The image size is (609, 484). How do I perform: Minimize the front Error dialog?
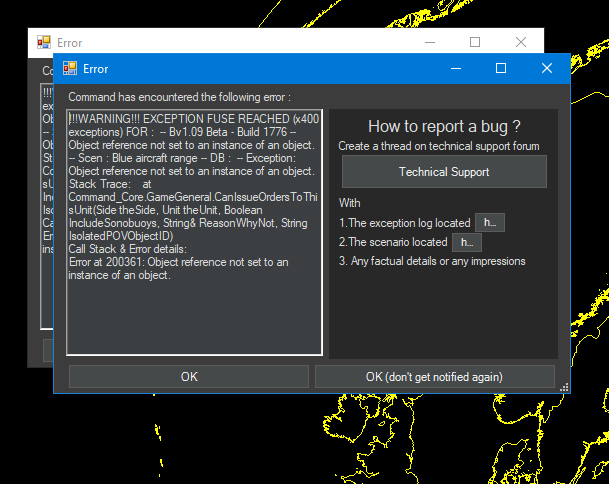click(x=456, y=68)
